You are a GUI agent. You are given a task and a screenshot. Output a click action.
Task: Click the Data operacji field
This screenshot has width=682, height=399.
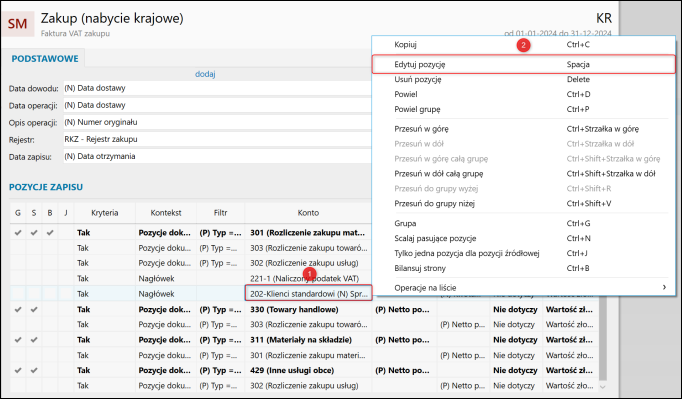[x=217, y=105]
